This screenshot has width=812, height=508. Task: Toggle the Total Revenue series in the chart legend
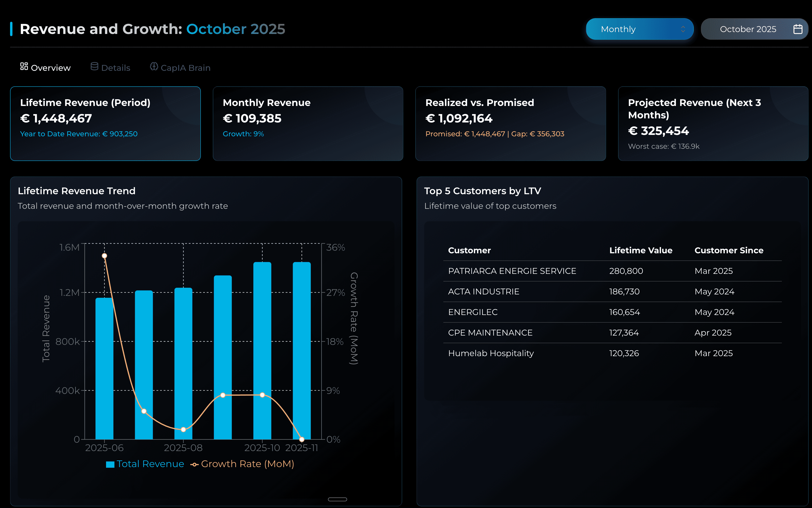[x=145, y=464]
